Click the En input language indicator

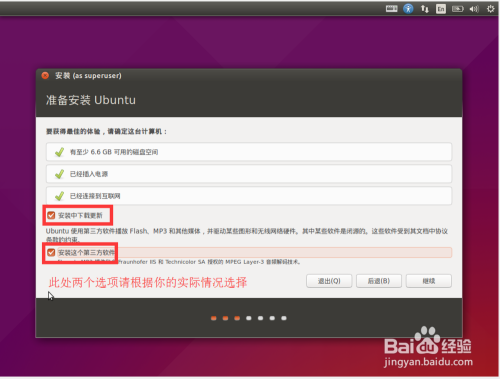(441, 9)
